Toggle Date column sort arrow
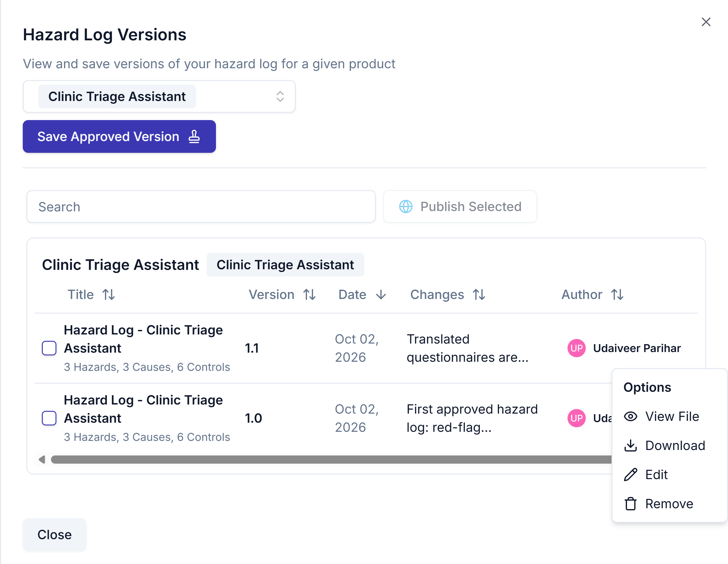The image size is (728, 564). (381, 294)
